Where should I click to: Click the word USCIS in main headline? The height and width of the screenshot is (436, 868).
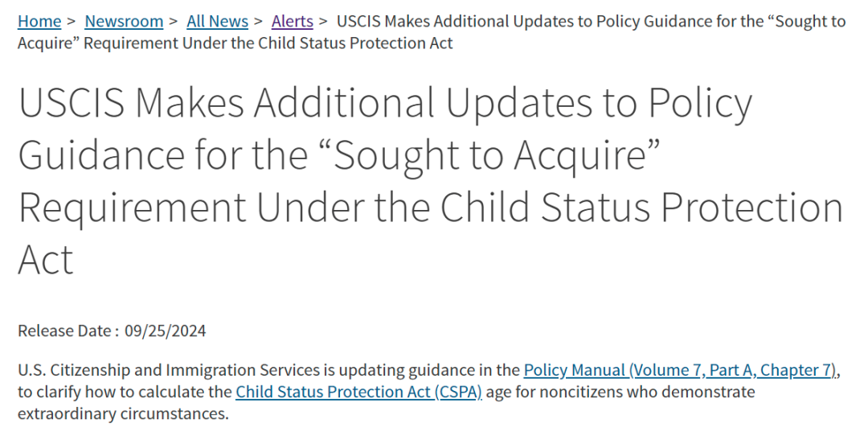coord(72,102)
